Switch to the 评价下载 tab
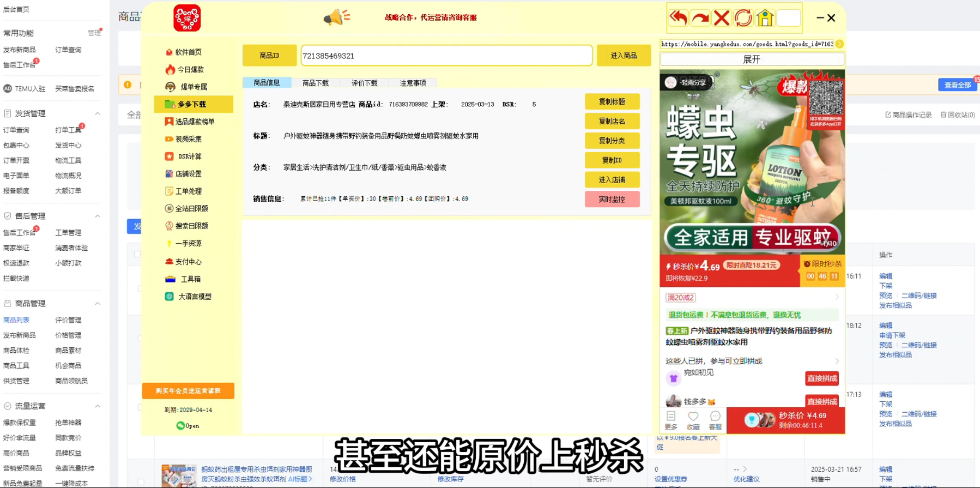The height and width of the screenshot is (488, 980). (x=364, y=83)
